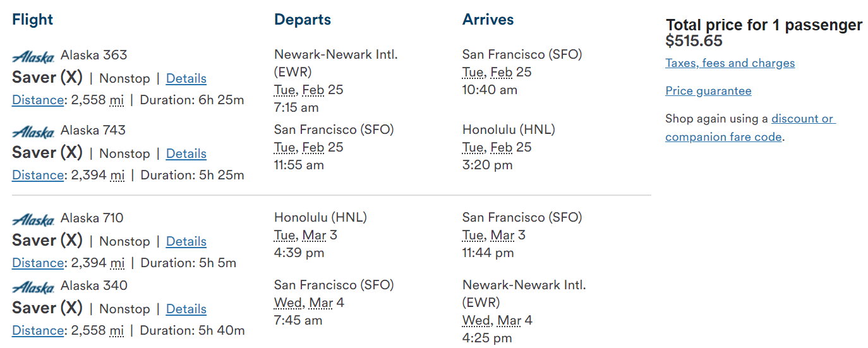The width and height of the screenshot is (868, 348).
Task: Click the total price $515.65
Action: [x=694, y=41]
